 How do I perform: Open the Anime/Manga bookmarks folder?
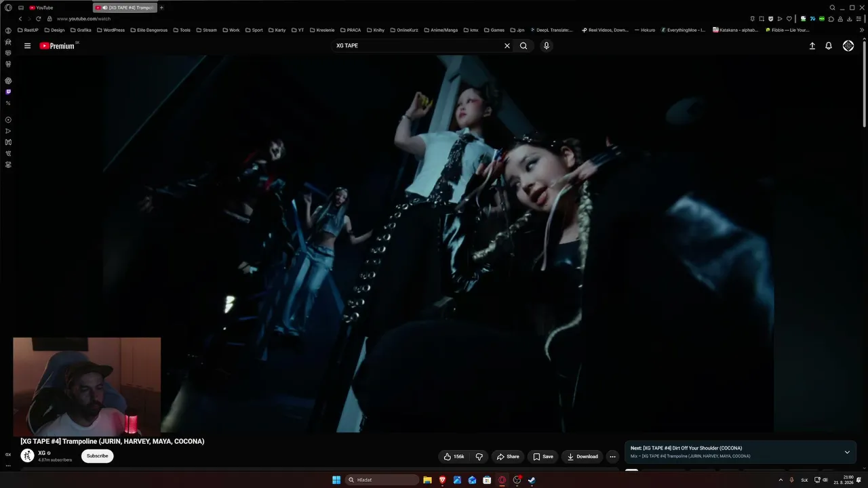tap(442, 30)
